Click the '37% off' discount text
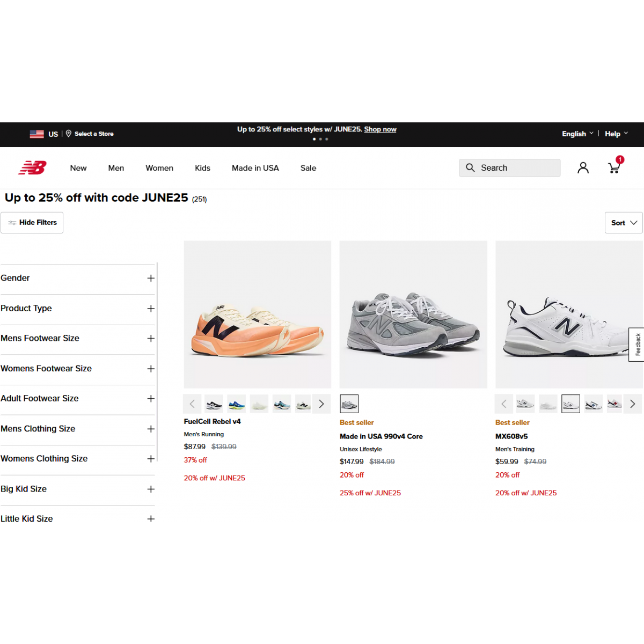 tap(195, 460)
